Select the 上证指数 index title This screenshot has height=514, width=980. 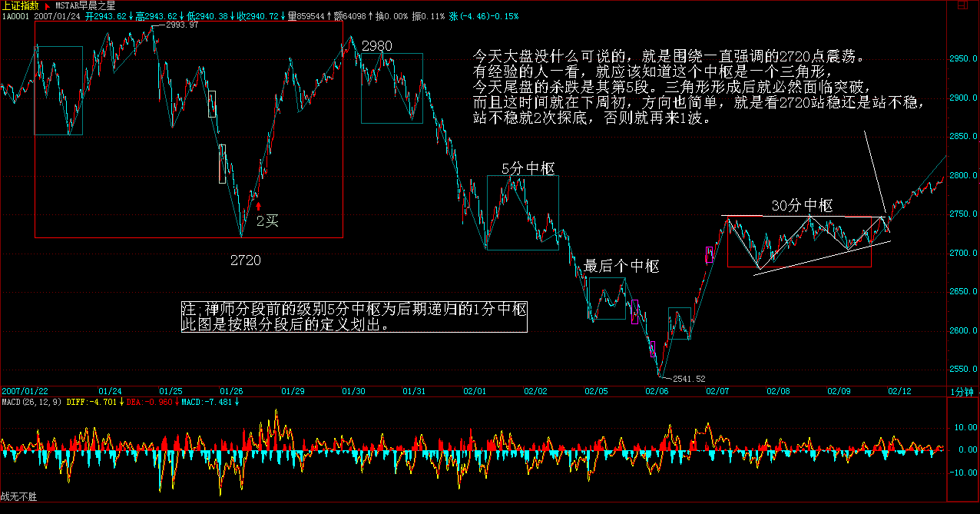[x=21, y=5]
